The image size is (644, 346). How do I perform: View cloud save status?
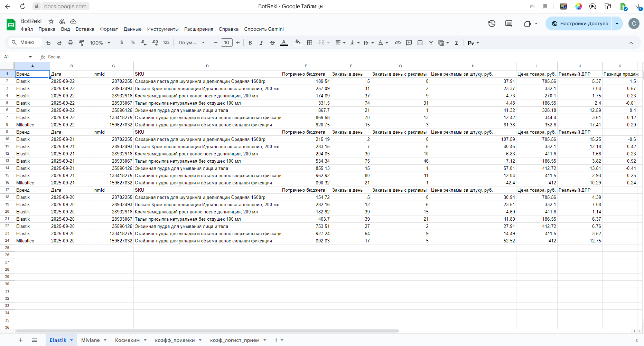point(73,21)
